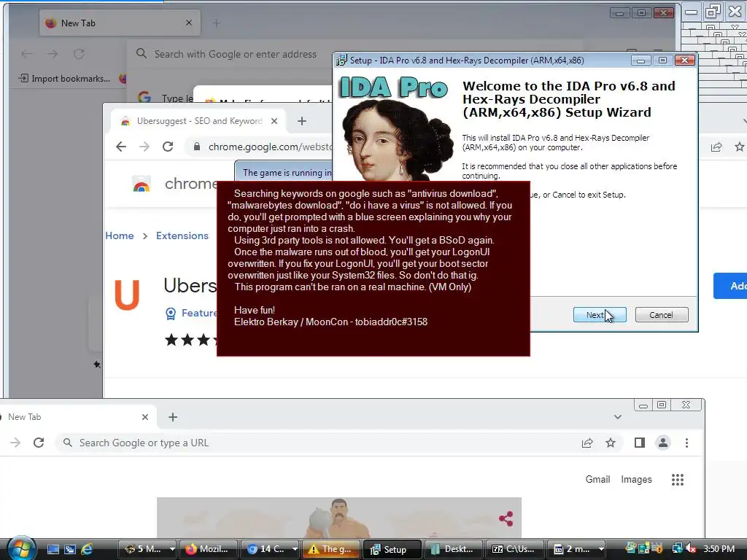Screen dimensions: 747x560
Task: Click the muted volume tray icon
Action: point(691,549)
